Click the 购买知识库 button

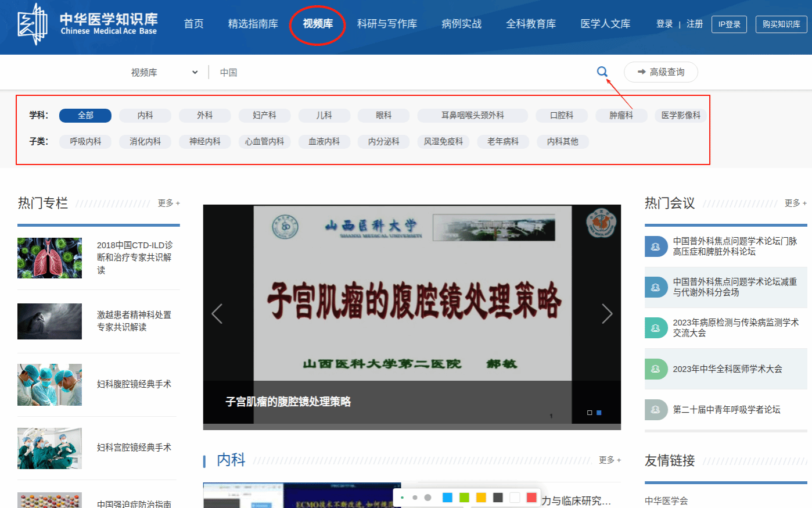point(781,24)
